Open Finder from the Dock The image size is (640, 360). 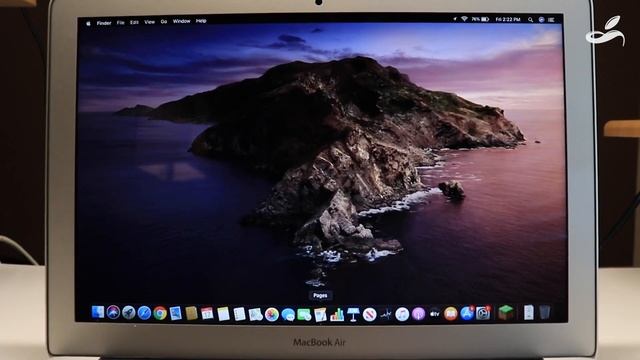point(98,312)
